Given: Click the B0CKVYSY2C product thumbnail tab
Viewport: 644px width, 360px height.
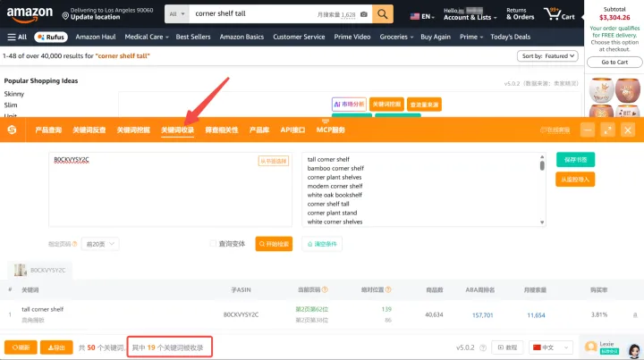Looking at the screenshot, I should [39, 270].
